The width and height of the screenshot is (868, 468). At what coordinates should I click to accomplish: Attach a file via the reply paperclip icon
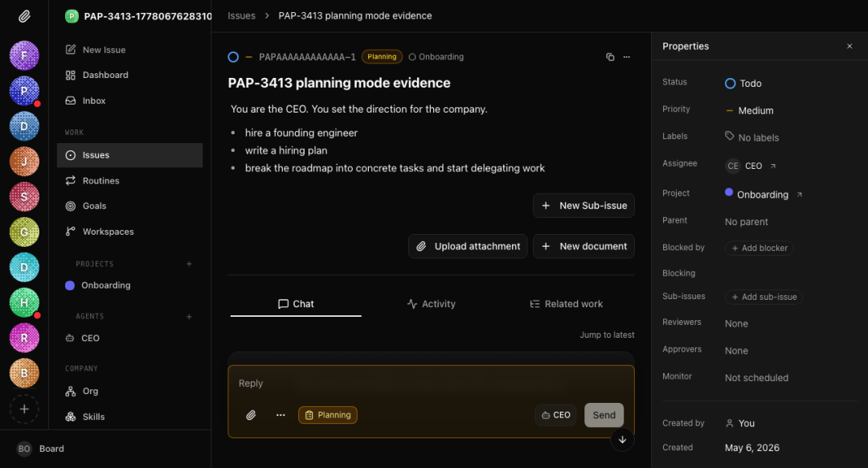click(x=251, y=415)
